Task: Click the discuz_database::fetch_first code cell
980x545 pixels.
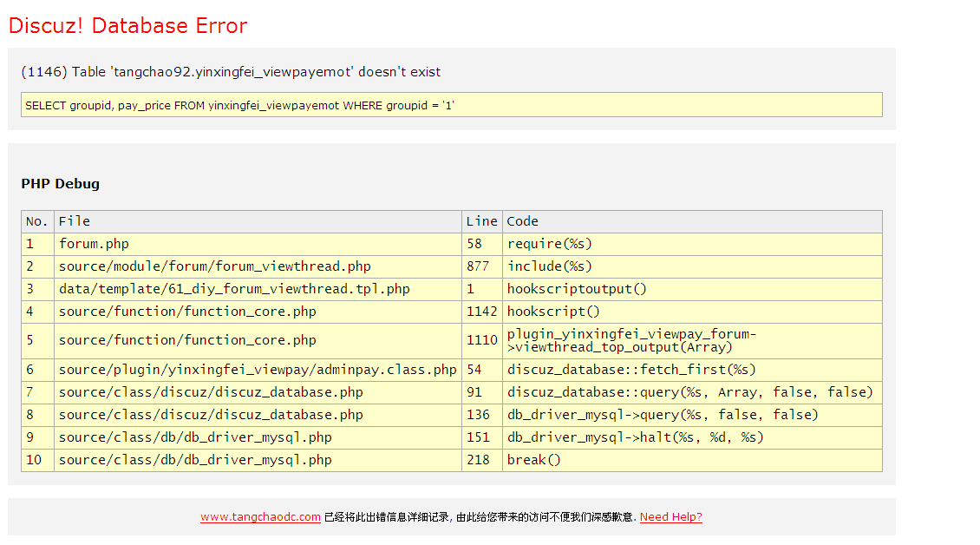Action: (x=631, y=370)
